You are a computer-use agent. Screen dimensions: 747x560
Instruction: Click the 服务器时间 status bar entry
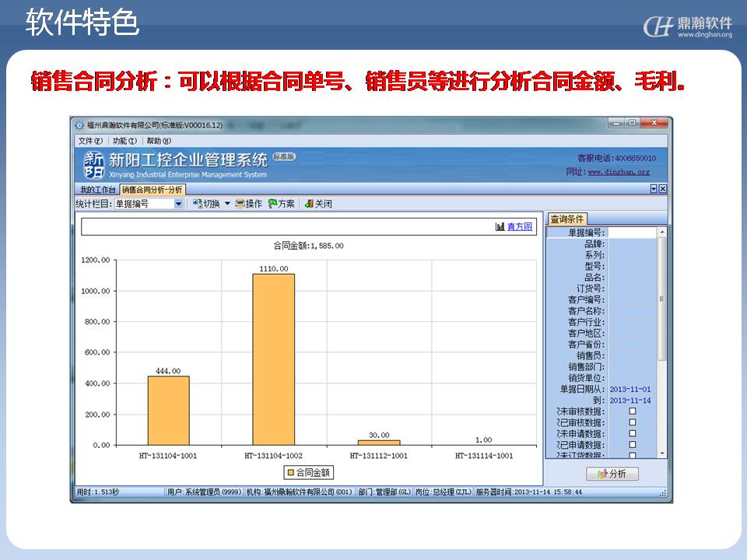click(x=529, y=492)
